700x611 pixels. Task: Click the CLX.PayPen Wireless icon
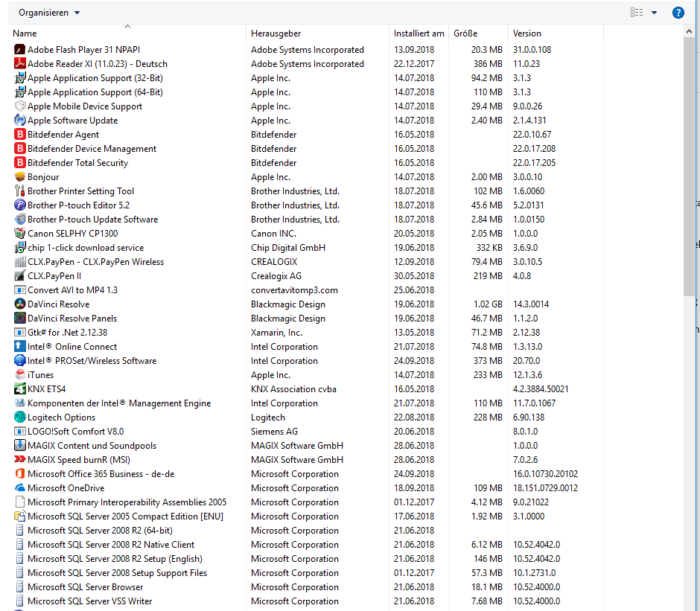coord(19,261)
